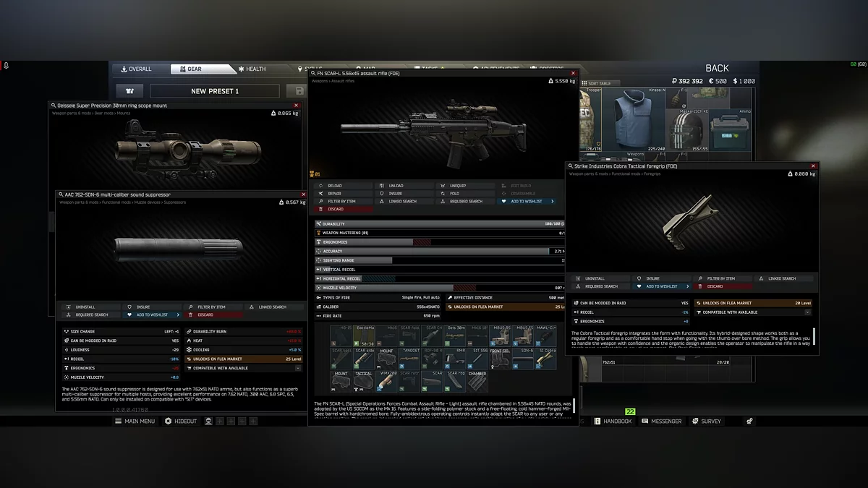Viewport: 868px width, 488px height.
Task: Select the RMR sight slot
Action: tap(455, 359)
